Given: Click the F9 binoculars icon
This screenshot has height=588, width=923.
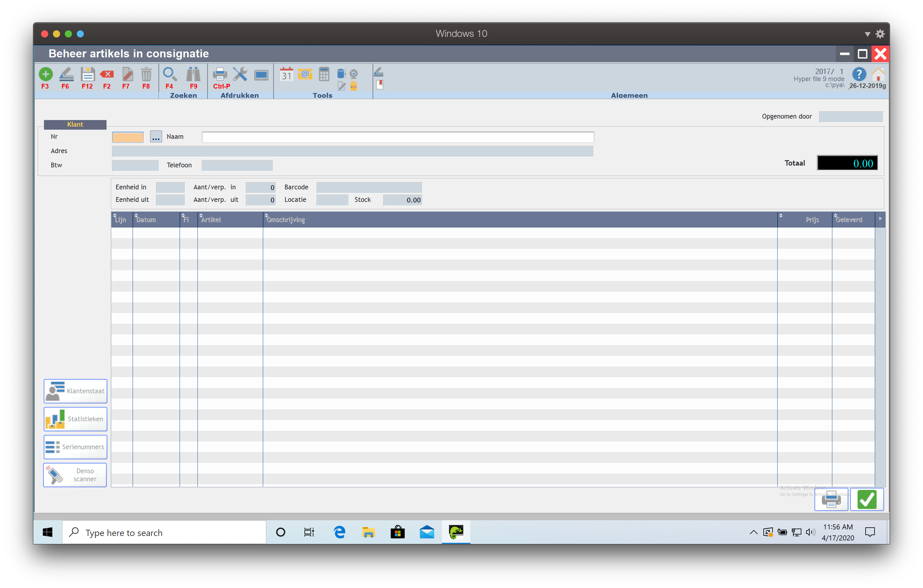Looking at the screenshot, I should [x=193, y=74].
